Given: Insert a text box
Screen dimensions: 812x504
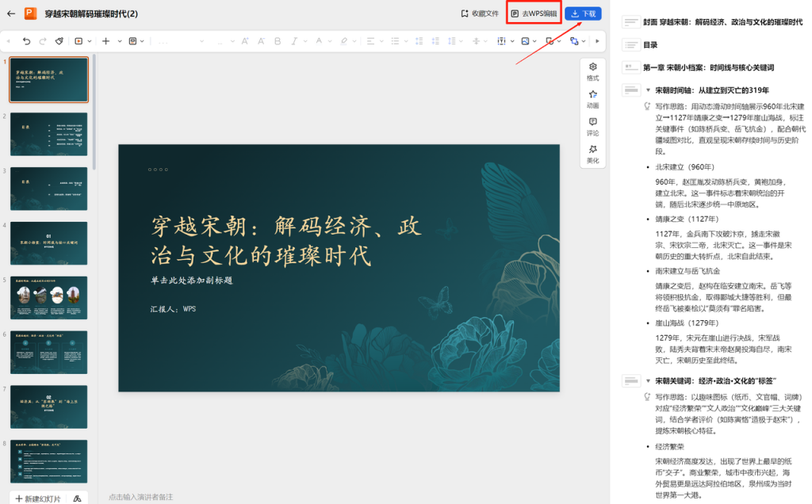Looking at the screenshot, I should (501, 41).
